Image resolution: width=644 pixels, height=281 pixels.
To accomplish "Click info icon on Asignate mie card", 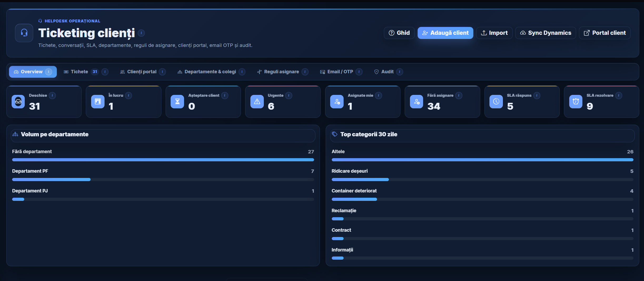I will tap(378, 95).
